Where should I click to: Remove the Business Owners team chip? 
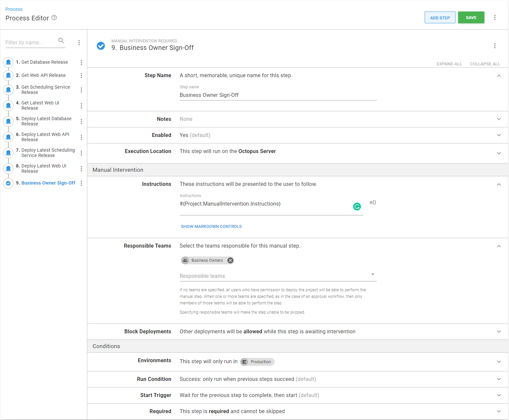click(x=230, y=260)
